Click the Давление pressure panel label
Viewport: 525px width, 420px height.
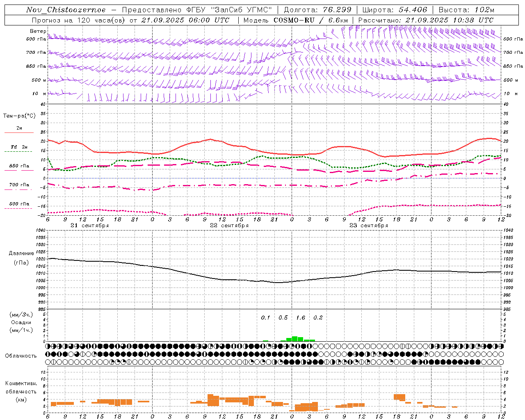click(x=21, y=253)
